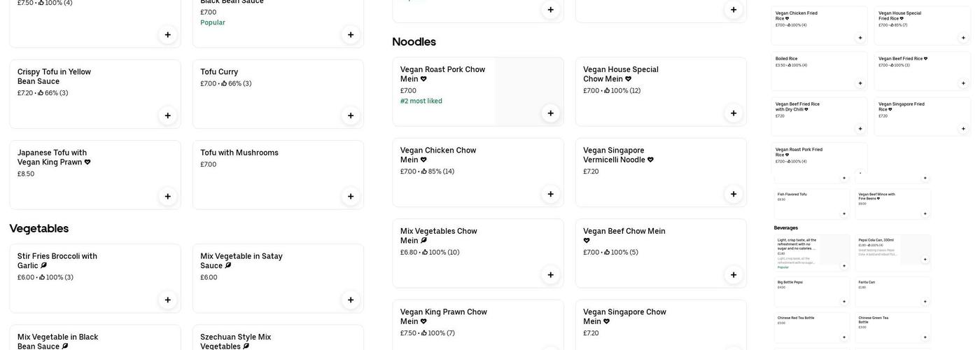Screen dimensions: 980x350
Task: Add Boiled Rice from small menu
Action: click(860, 83)
